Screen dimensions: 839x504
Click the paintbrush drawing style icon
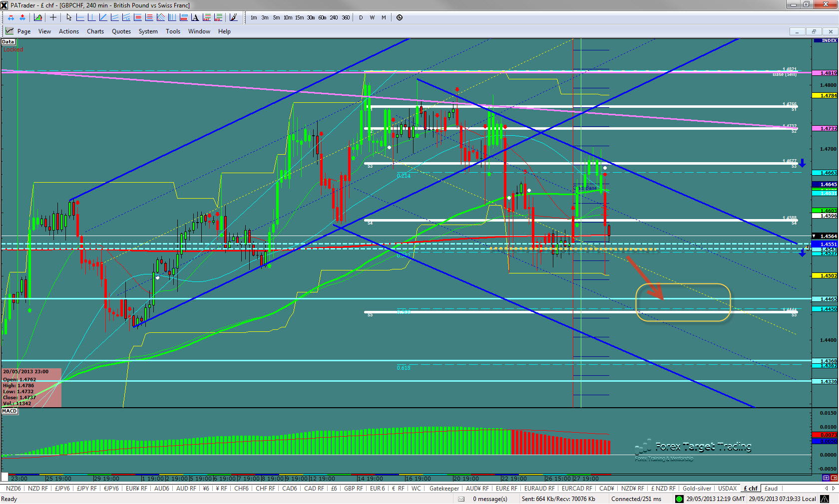(x=233, y=17)
